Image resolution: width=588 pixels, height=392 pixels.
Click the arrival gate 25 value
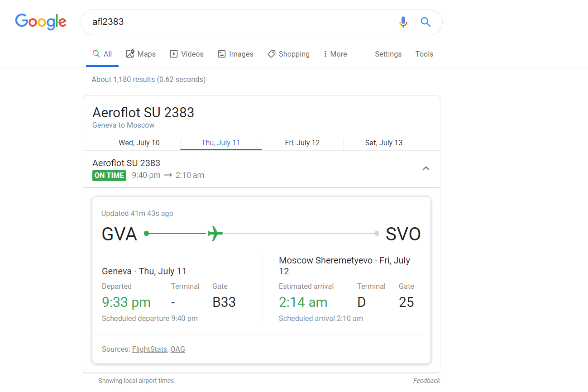pos(406,302)
